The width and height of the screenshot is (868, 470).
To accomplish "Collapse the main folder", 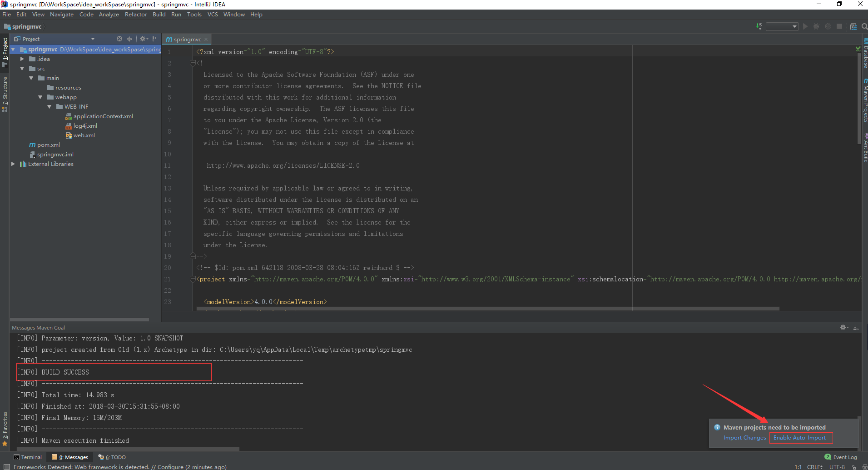I will point(31,78).
